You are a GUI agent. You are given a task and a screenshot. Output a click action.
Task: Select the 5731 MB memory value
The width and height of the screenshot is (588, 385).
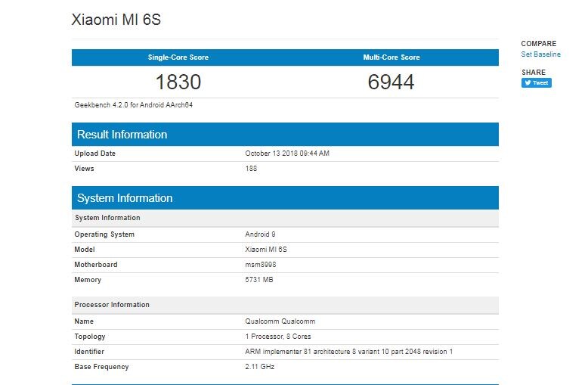click(x=259, y=280)
